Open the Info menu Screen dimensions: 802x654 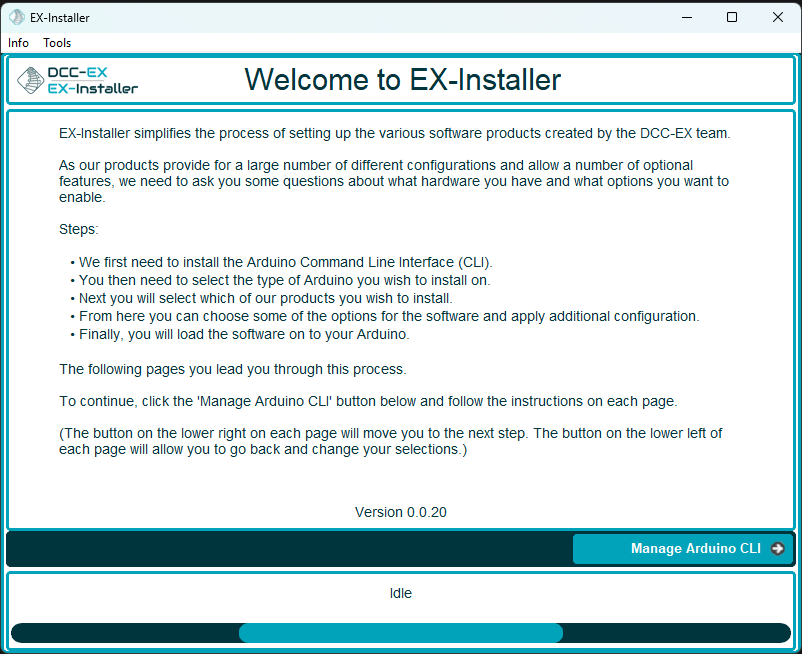tap(18, 43)
